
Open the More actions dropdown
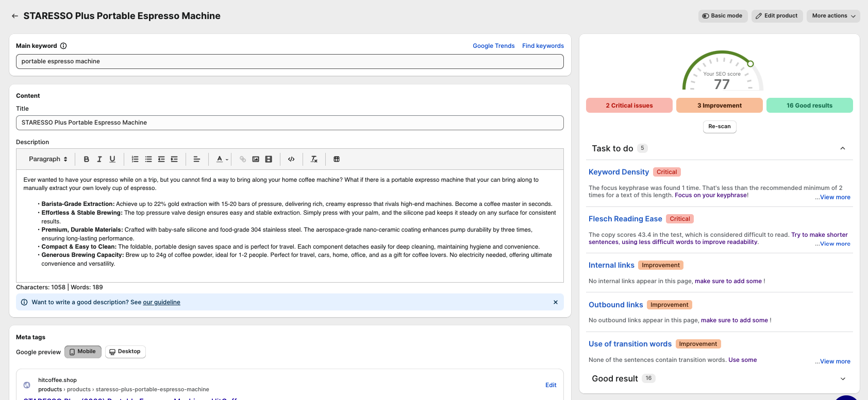[x=833, y=16]
